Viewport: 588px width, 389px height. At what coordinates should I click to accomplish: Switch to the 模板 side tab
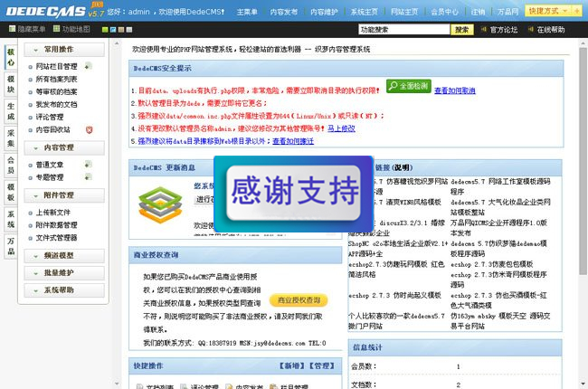tap(11, 192)
